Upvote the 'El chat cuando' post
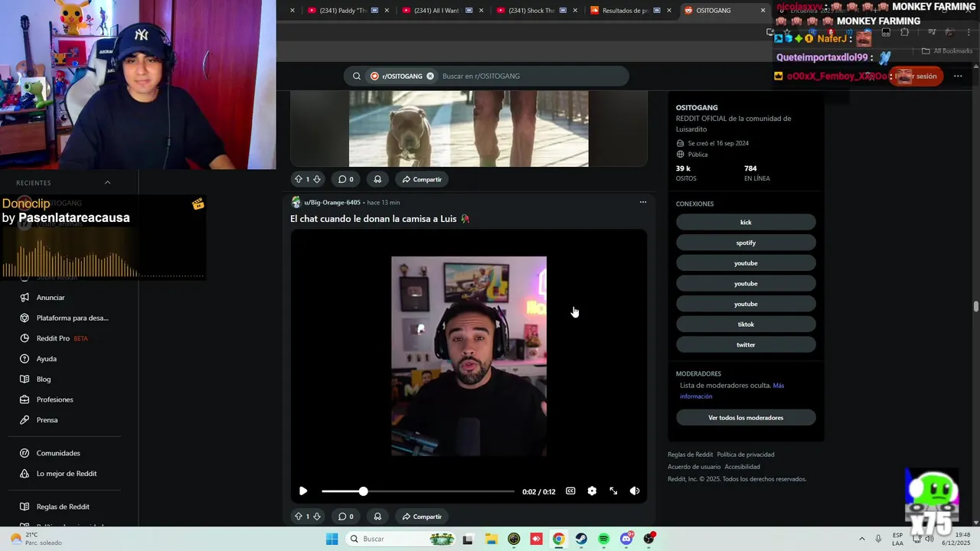Viewport: 980px width, 551px height. pyautogui.click(x=299, y=517)
